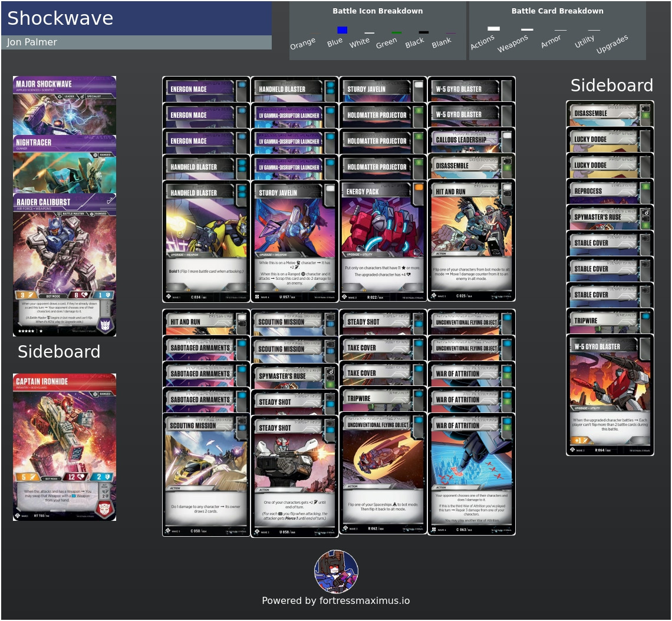Click the Blank legend label
This screenshot has height=621, width=672.
pos(442,42)
